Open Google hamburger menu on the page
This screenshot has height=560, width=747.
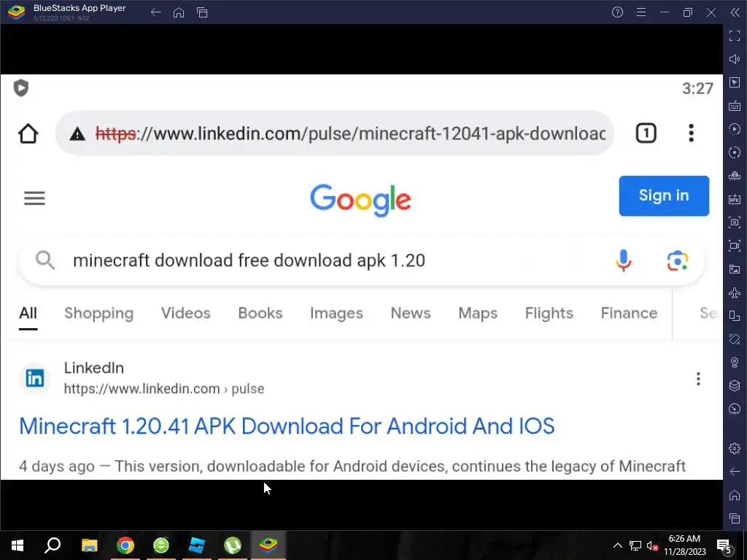pyautogui.click(x=34, y=198)
